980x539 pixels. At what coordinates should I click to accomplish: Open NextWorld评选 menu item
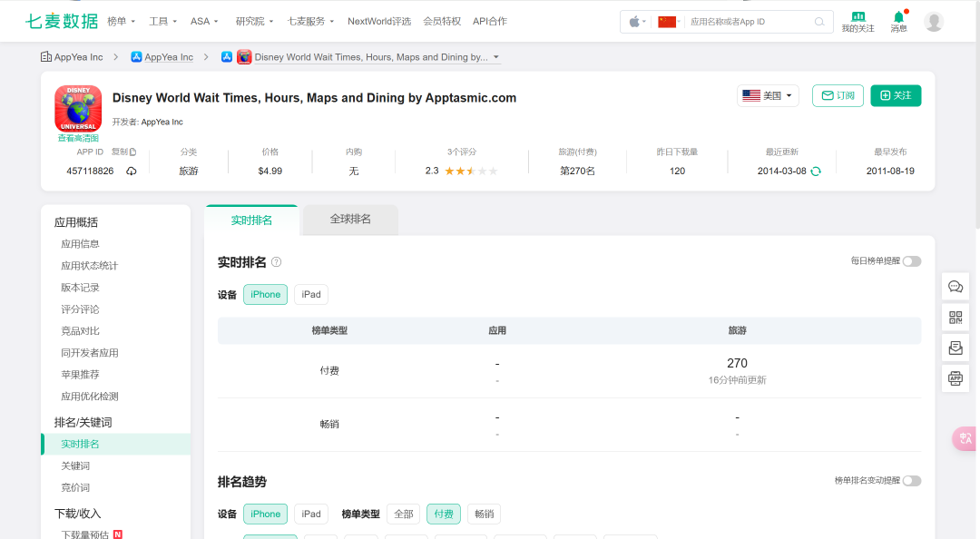(x=379, y=21)
